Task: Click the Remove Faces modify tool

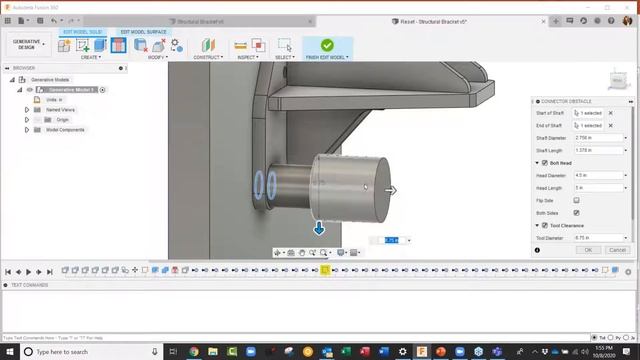Action: [159, 45]
